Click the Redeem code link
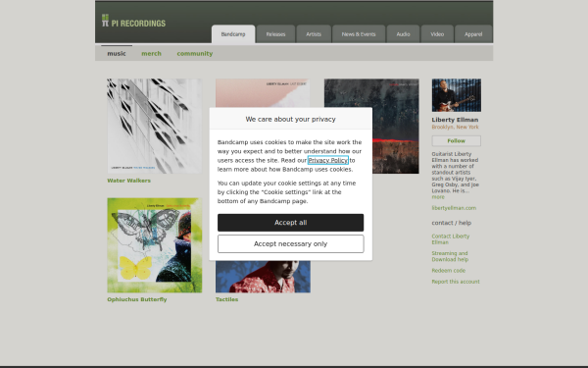 click(x=449, y=271)
